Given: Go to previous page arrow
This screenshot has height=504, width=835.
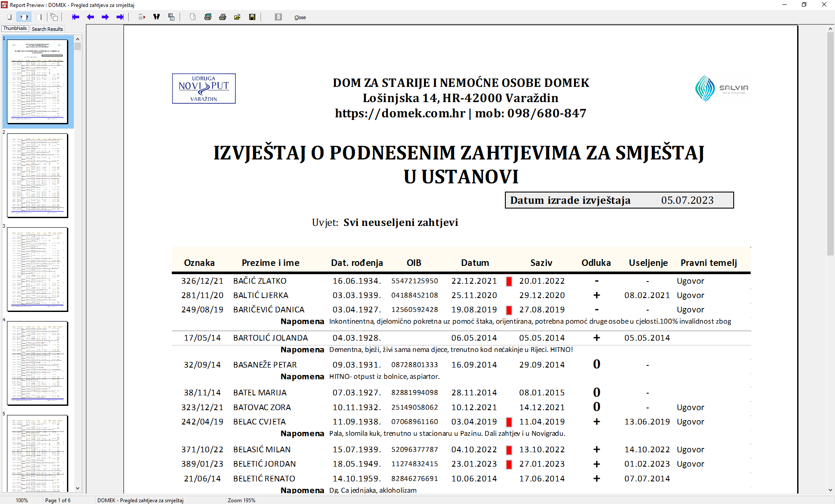Looking at the screenshot, I should (90, 17).
